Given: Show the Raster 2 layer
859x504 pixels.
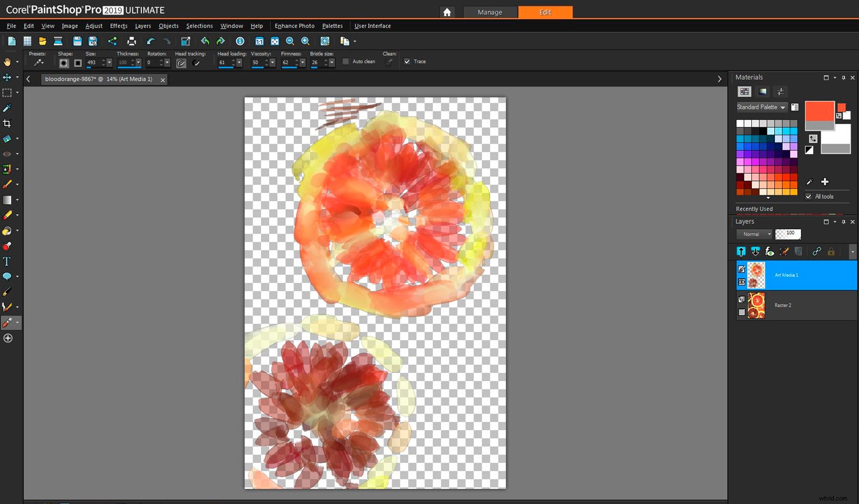Looking at the screenshot, I should [x=742, y=312].
